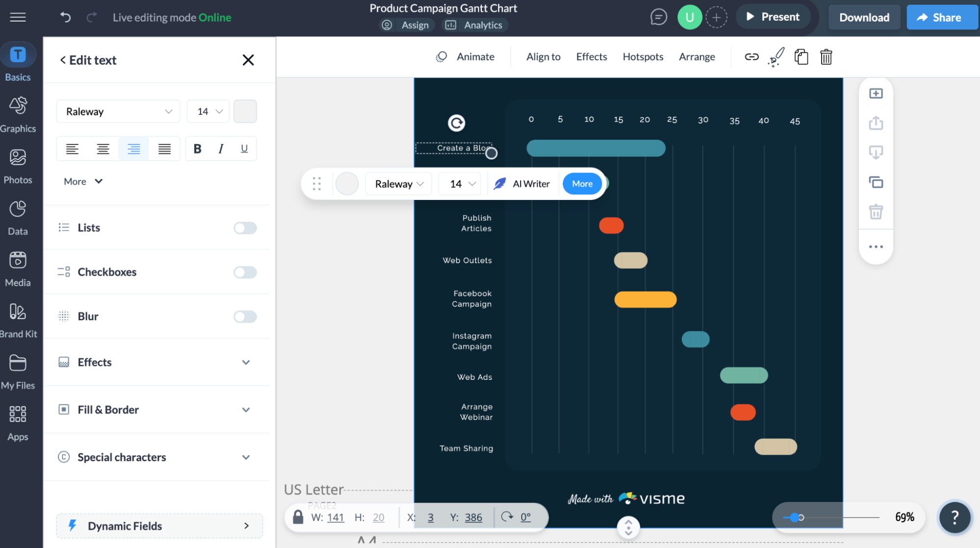The height and width of the screenshot is (548, 980).
Task: Open the Hotspots menu in the top toolbar
Action: click(x=643, y=56)
